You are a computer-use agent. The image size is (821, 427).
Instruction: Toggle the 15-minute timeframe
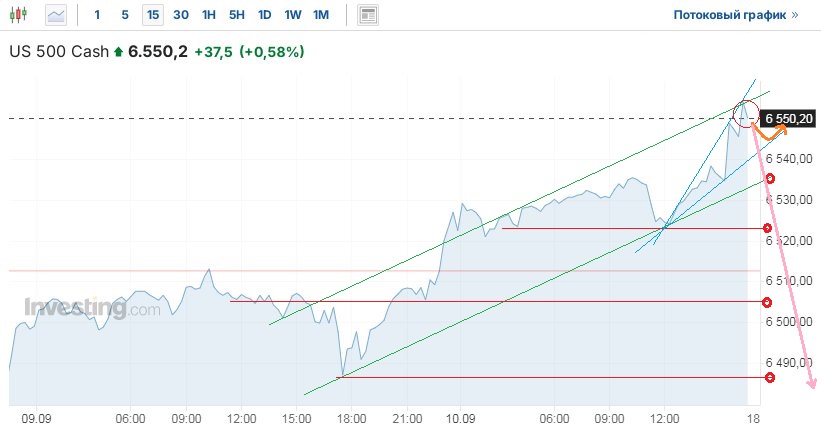coord(152,15)
